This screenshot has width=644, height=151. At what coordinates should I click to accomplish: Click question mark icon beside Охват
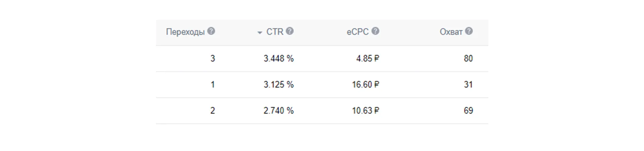469,31
